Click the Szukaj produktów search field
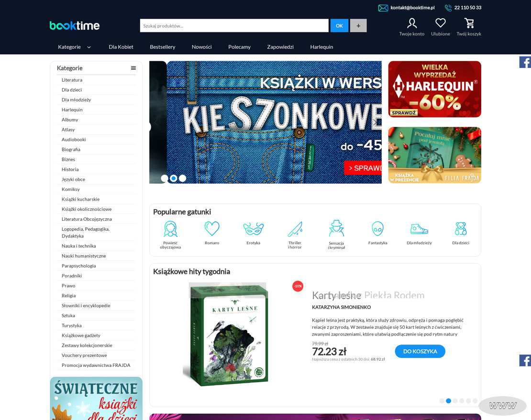This screenshot has height=420, width=531. [x=234, y=26]
